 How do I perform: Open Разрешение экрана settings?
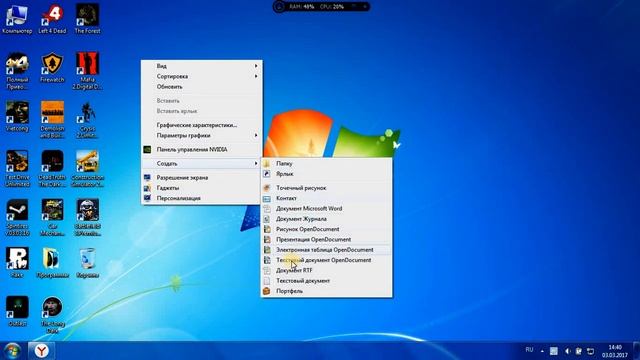[x=202, y=178]
